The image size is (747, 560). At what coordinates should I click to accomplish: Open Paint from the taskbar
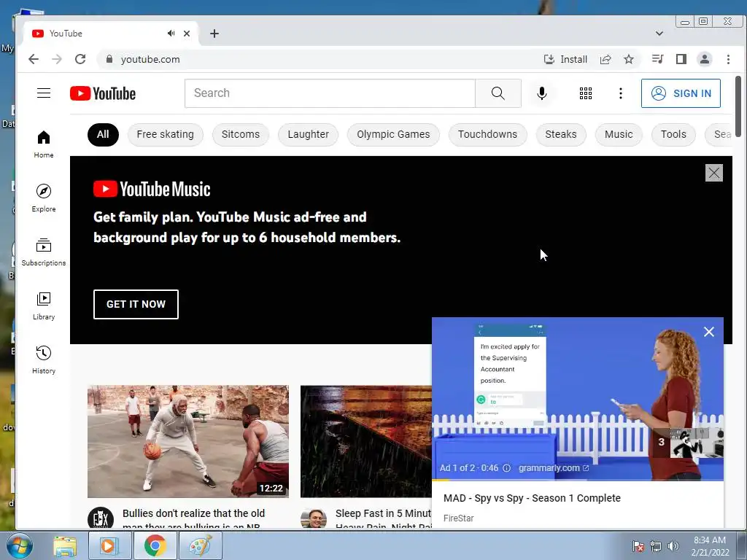click(x=200, y=545)
